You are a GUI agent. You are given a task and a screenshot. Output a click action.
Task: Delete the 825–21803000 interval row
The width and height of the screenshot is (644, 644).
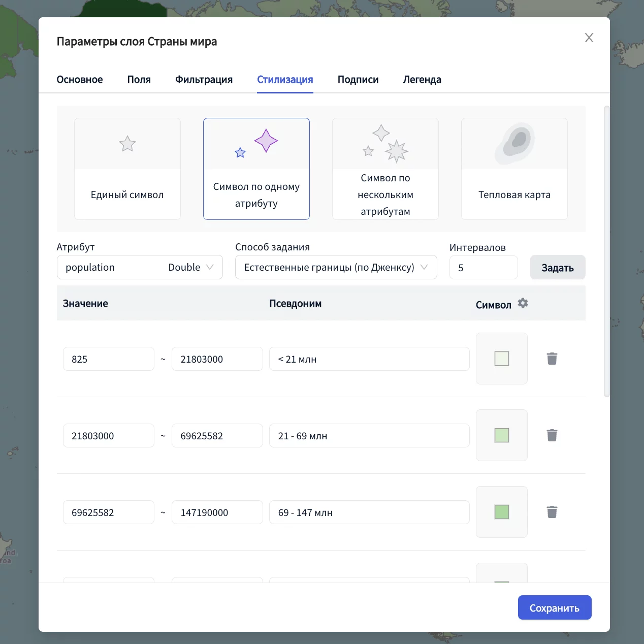pos(552,359)
